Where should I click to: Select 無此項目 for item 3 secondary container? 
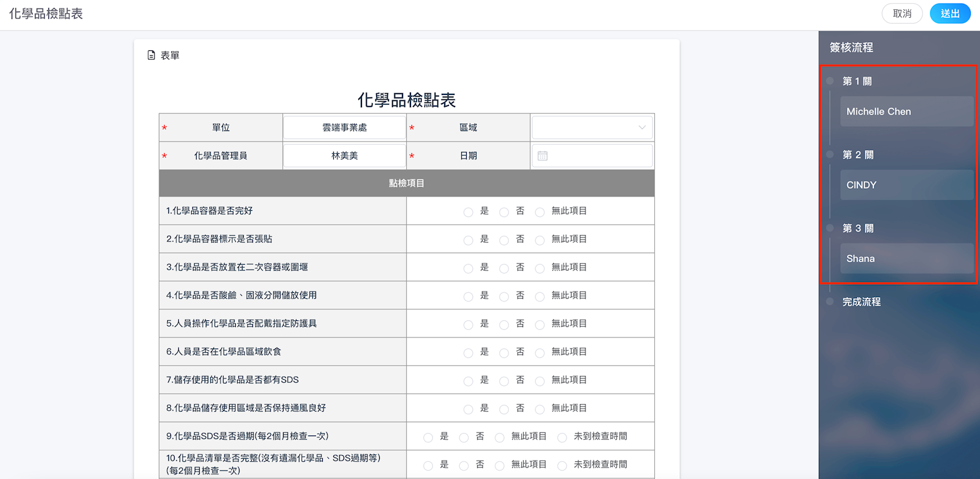pos(540,268)
